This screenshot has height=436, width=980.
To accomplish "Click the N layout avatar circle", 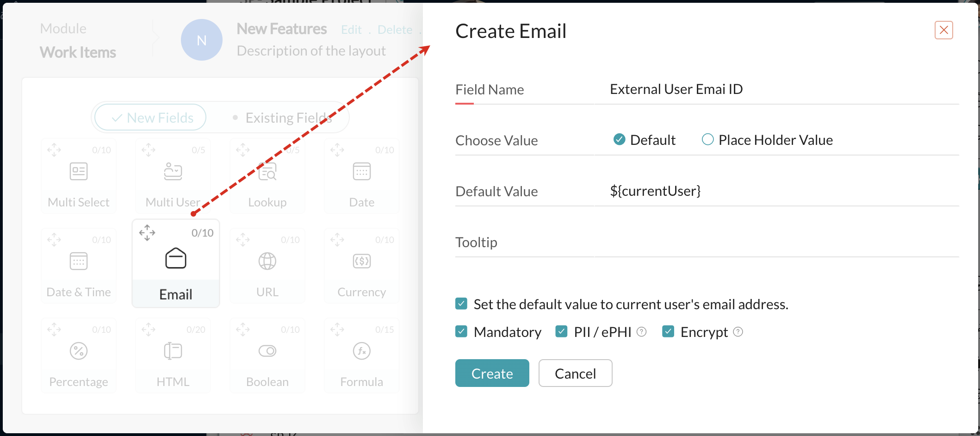I will coord(202,40).
